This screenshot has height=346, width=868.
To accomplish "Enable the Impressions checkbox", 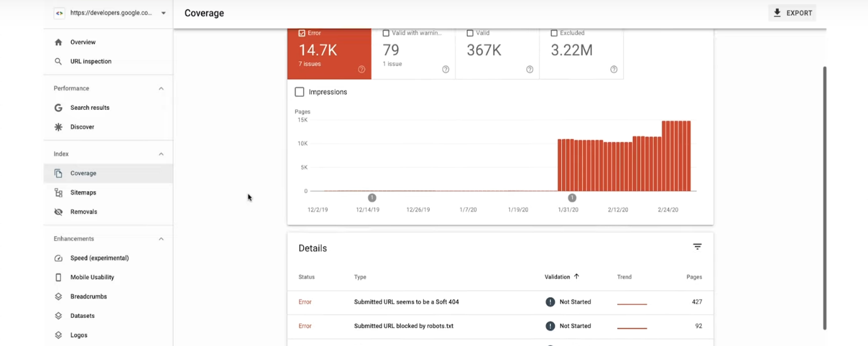I will (x=300, y=92).
